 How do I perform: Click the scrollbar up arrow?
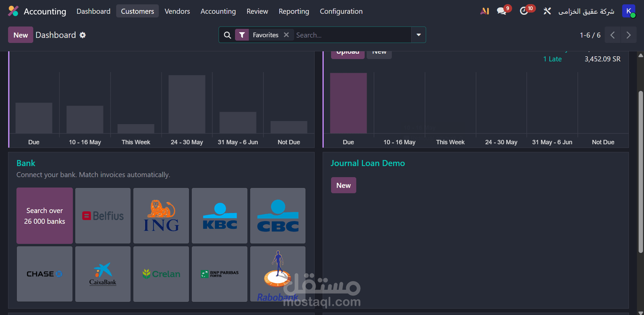(641, 56)
